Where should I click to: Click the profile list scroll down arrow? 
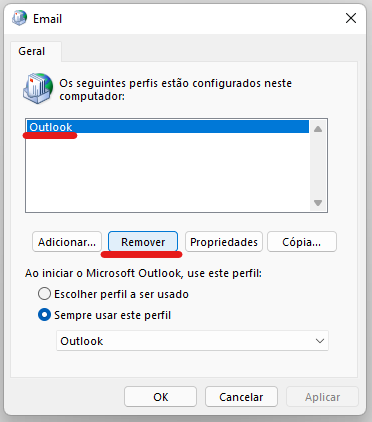318,203
